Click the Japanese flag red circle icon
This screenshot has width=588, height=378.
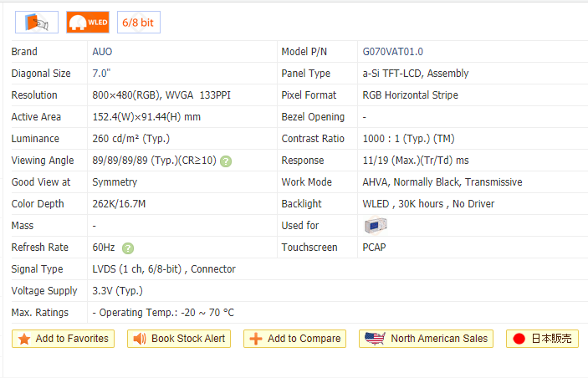tap(519, 339)
